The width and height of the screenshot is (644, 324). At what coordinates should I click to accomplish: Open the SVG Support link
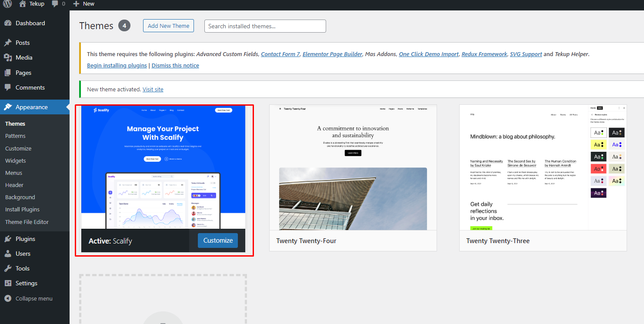526,54
